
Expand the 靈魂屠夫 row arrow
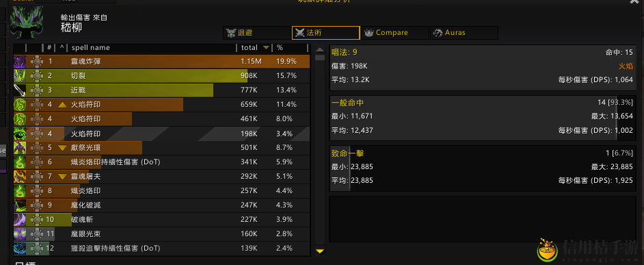point(62,177)
